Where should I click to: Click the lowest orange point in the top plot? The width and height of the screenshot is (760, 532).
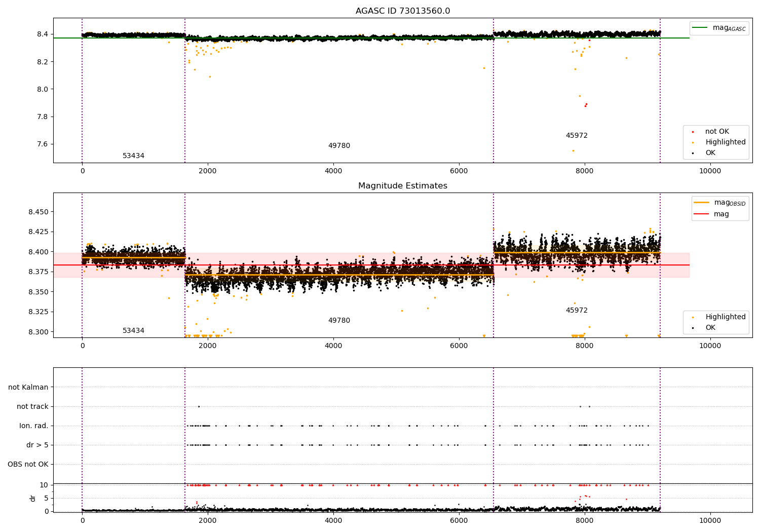pyautogui.click(x=573, y=150)
